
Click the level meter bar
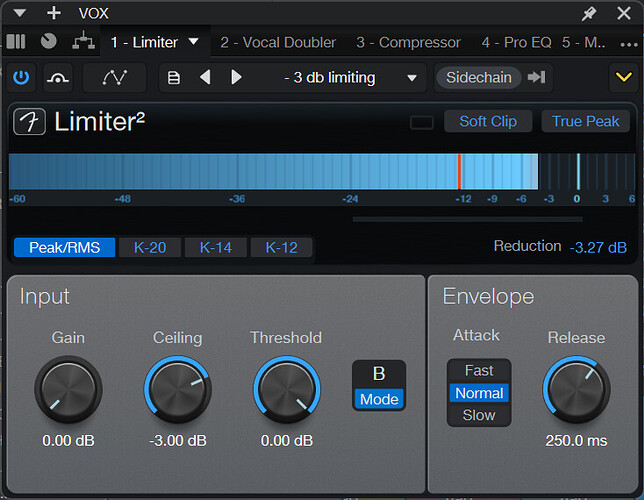pos(322,171)
